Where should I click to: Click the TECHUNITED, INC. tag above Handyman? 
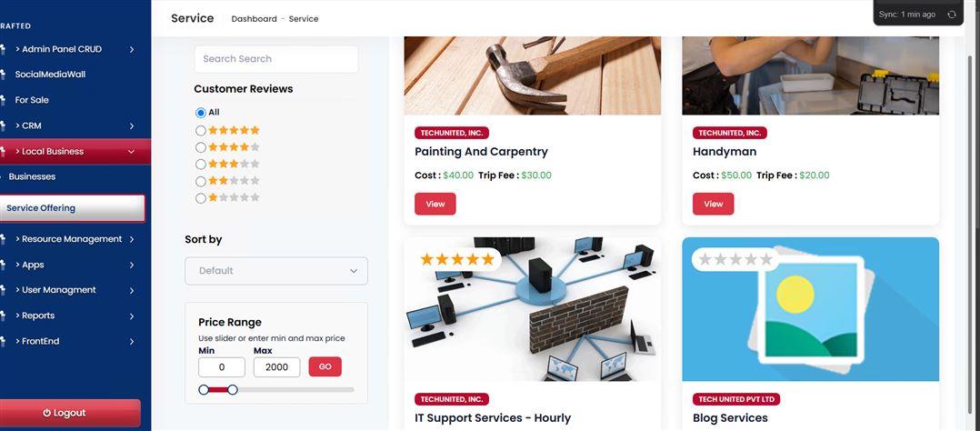729,133
